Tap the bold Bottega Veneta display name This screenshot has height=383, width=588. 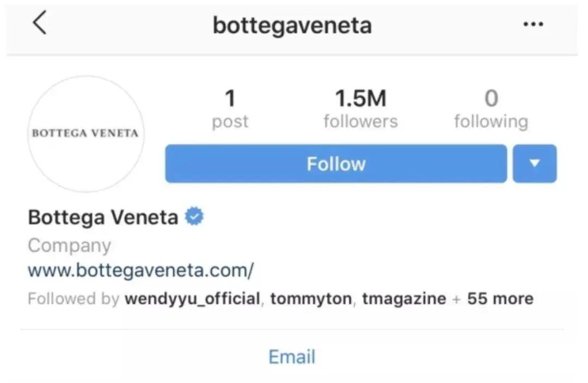[103, 217]
